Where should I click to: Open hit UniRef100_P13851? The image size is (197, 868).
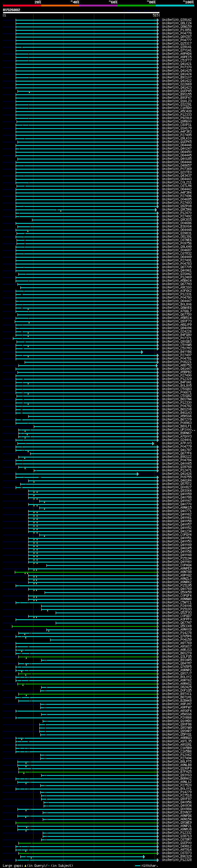pyautogui.click(x=176, y=30)
